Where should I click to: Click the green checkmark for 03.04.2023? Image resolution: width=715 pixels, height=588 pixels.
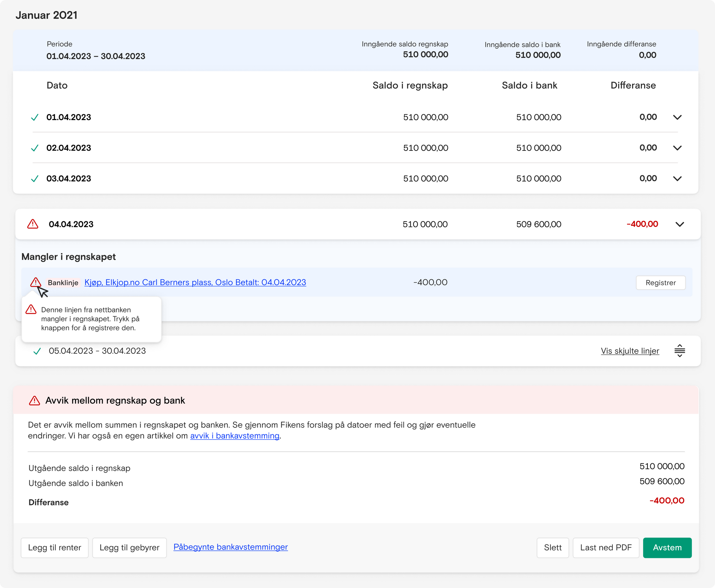pyautogui.click(x=35, y=179)
